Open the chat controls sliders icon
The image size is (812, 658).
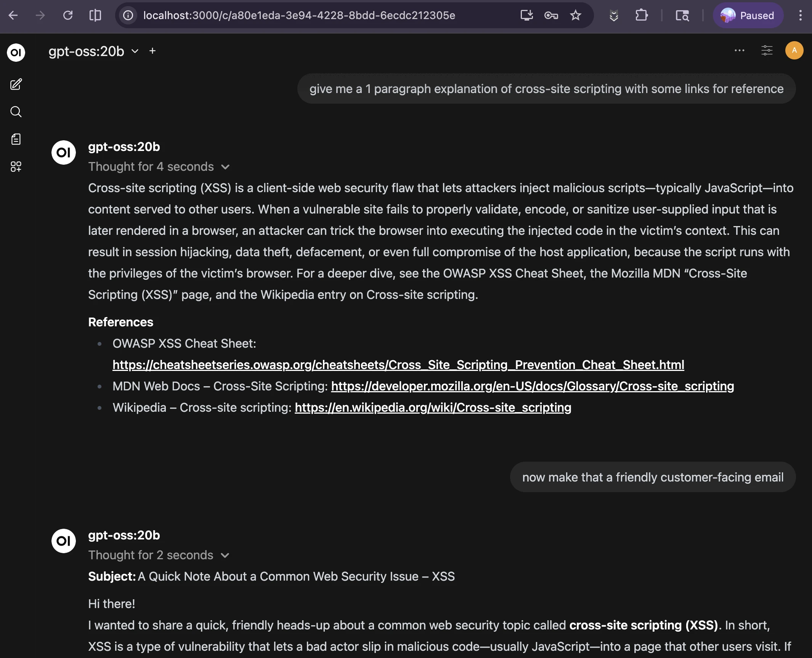[767, 50]
